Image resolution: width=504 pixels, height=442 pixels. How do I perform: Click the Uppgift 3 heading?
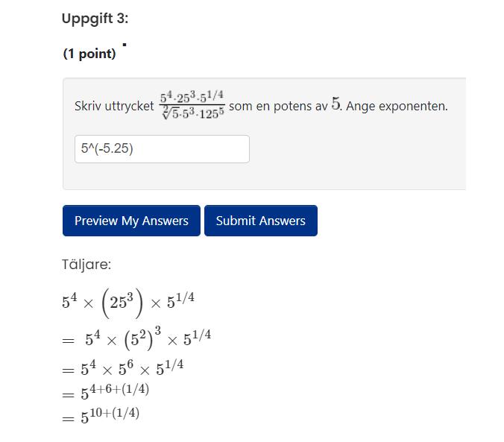click(95, 19)
